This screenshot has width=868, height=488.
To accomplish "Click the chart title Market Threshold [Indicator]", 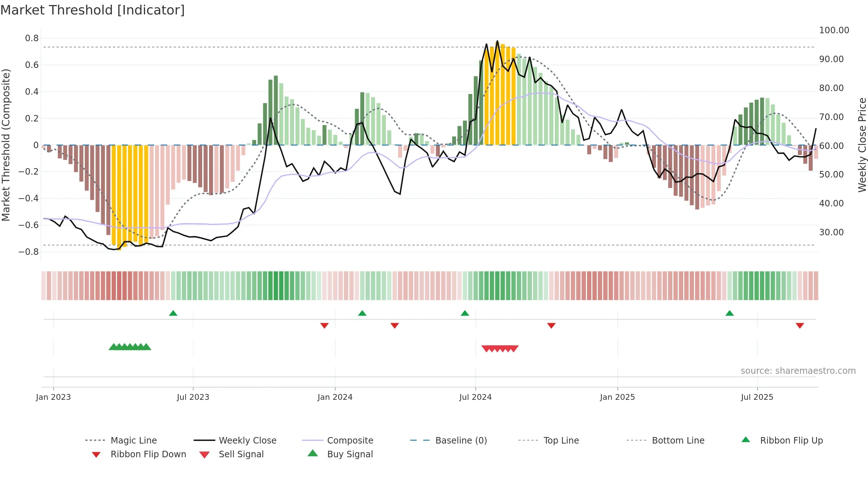I will click(93, 10).
